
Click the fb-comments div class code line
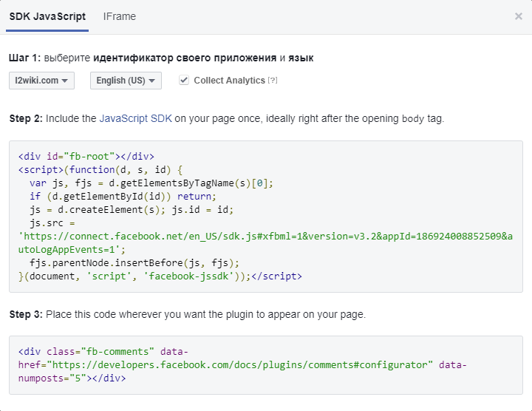click(x=103, y=352)
